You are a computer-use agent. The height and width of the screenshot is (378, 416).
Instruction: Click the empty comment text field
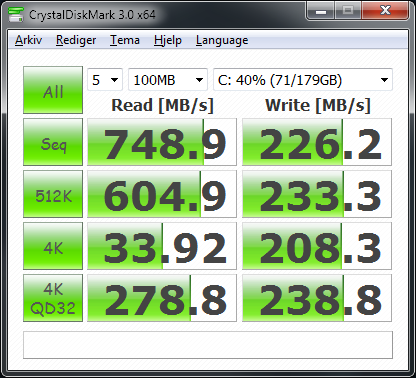(208, 345)
